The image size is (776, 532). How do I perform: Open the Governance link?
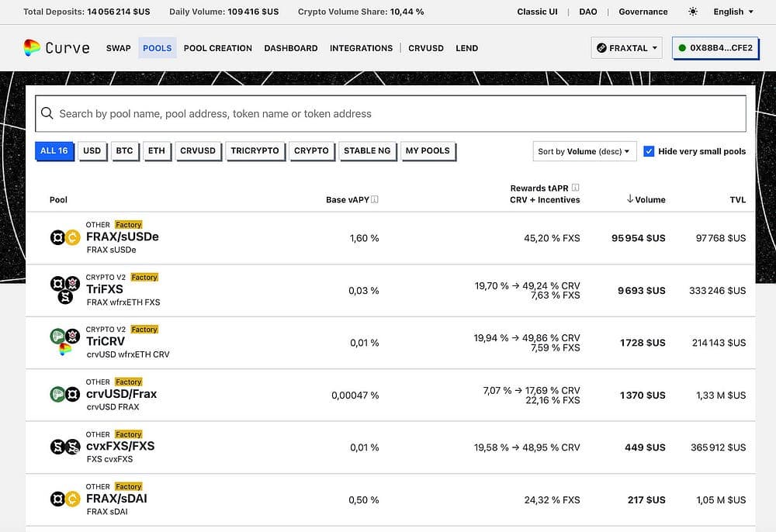pos(643,12)
